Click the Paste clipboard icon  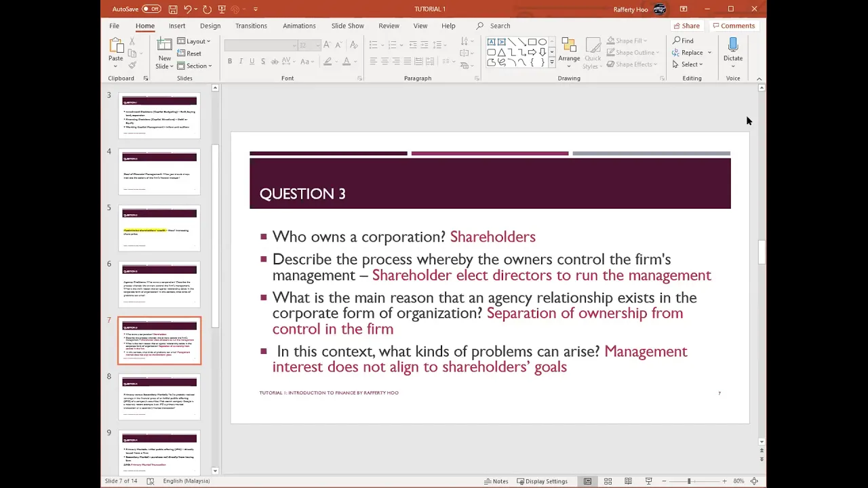coord(115,45)
